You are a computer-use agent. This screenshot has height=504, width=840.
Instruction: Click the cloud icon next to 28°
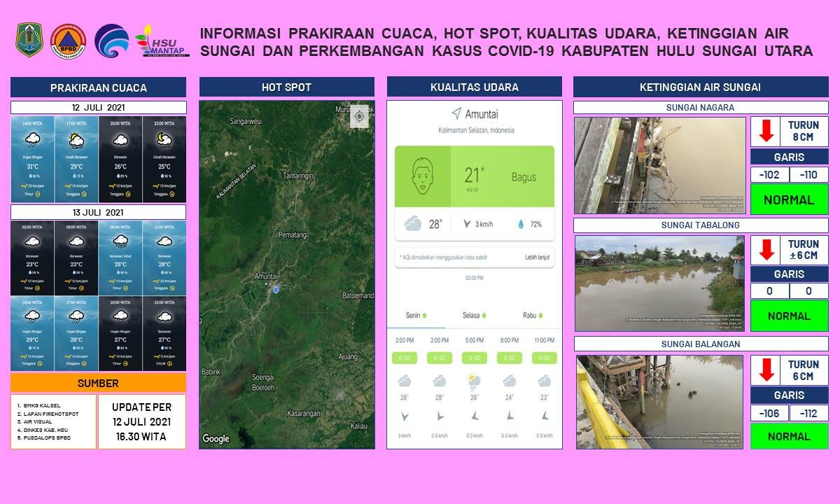point(412,224)
